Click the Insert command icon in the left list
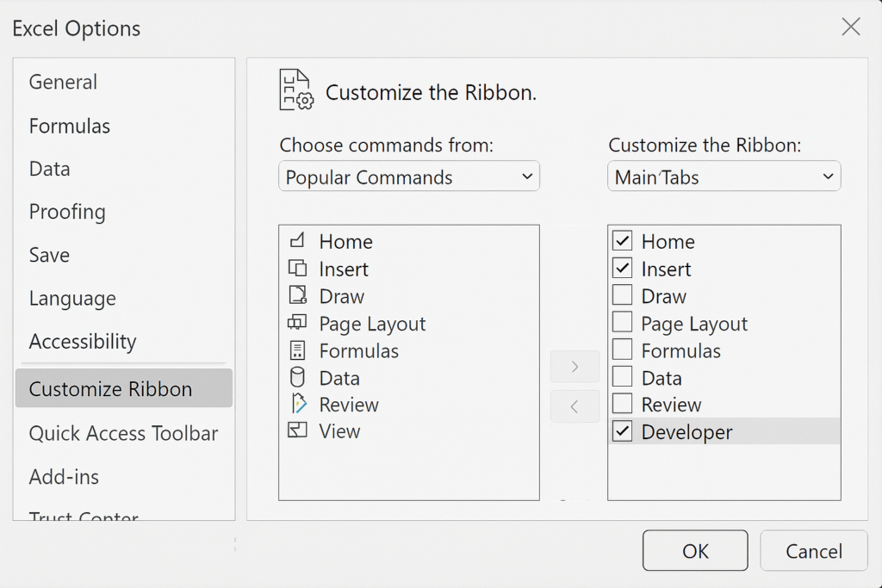This screenshot has height=588, width=882. tap(297, 268)
